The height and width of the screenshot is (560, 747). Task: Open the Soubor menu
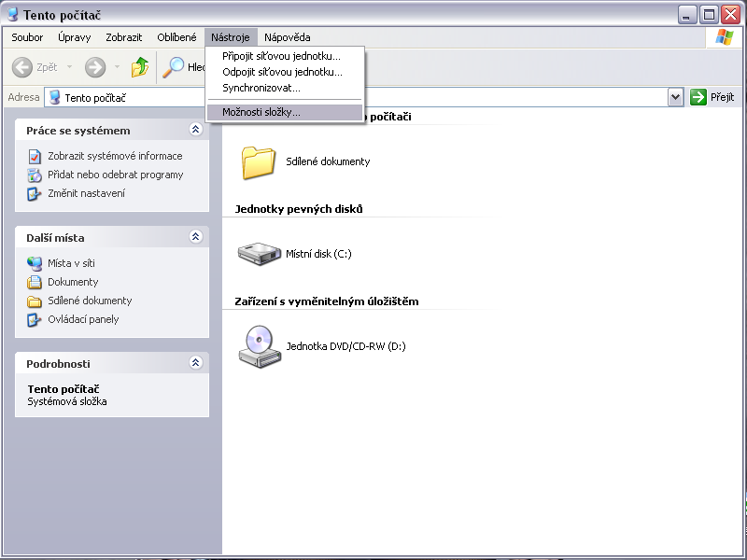27,37
